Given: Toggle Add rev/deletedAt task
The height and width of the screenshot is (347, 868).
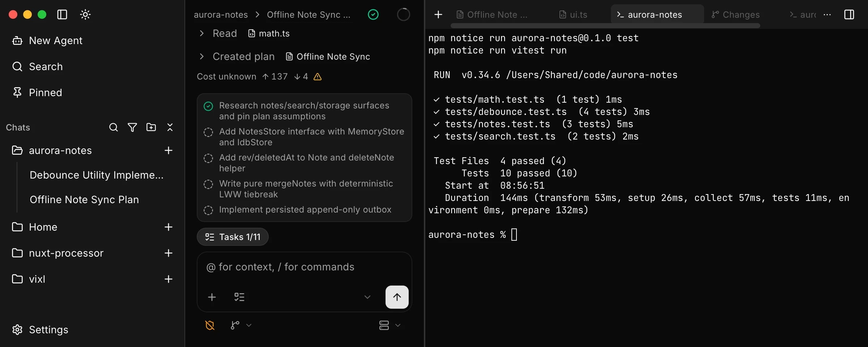Looking at the screenshot, I should (208, 158).
